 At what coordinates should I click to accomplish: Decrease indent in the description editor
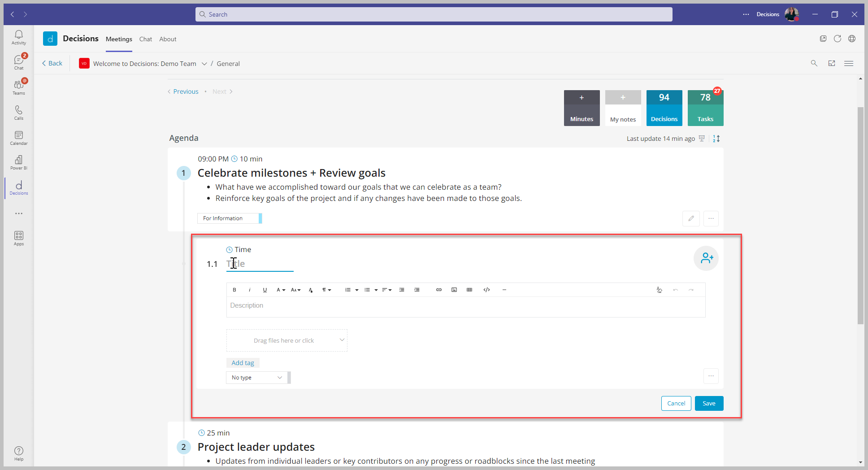click(x=402, y=290)
